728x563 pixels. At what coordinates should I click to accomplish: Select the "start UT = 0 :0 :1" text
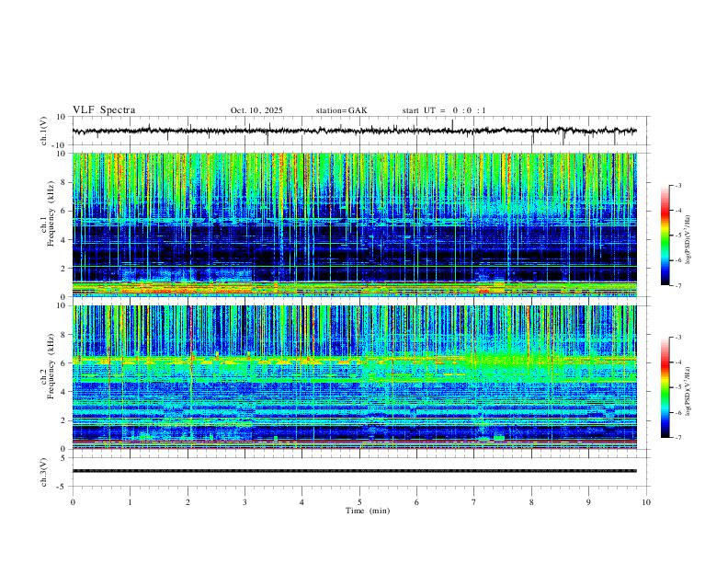(x=444, y=110)
